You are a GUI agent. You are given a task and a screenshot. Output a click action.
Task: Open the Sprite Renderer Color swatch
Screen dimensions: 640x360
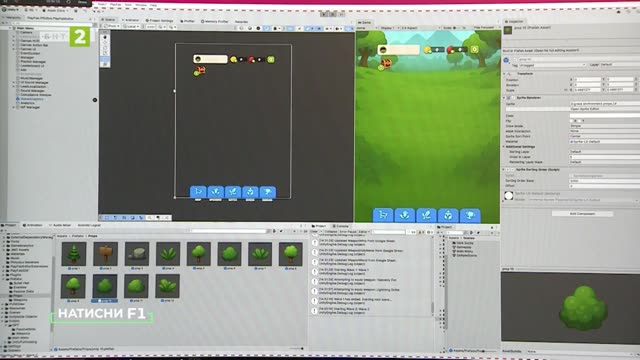(604, 116)
